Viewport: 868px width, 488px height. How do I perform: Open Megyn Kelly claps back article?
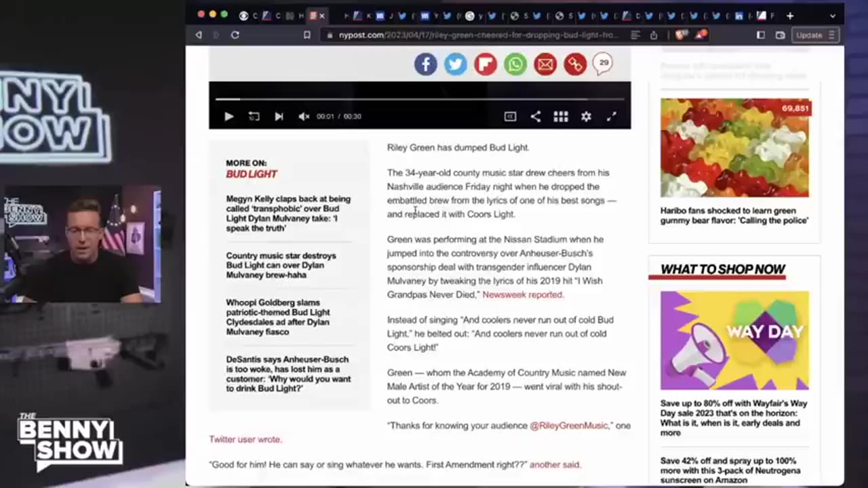click(x=288, y=213)
